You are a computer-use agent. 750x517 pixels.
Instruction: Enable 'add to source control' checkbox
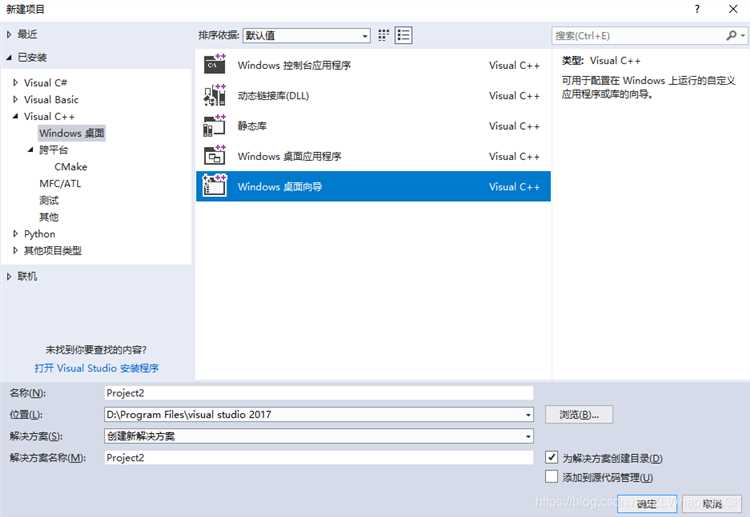551,476
